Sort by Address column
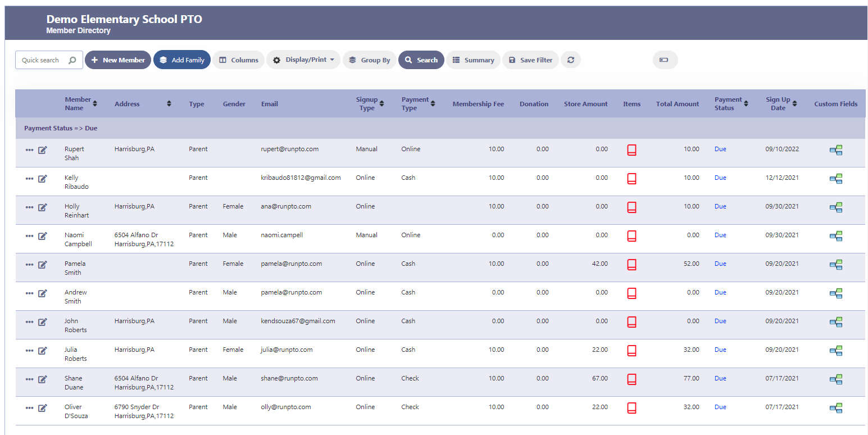 tap(169, 103)
